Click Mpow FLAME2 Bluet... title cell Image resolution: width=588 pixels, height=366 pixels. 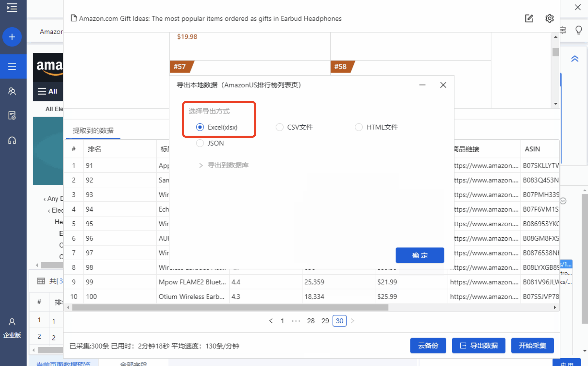coord(193,282)
